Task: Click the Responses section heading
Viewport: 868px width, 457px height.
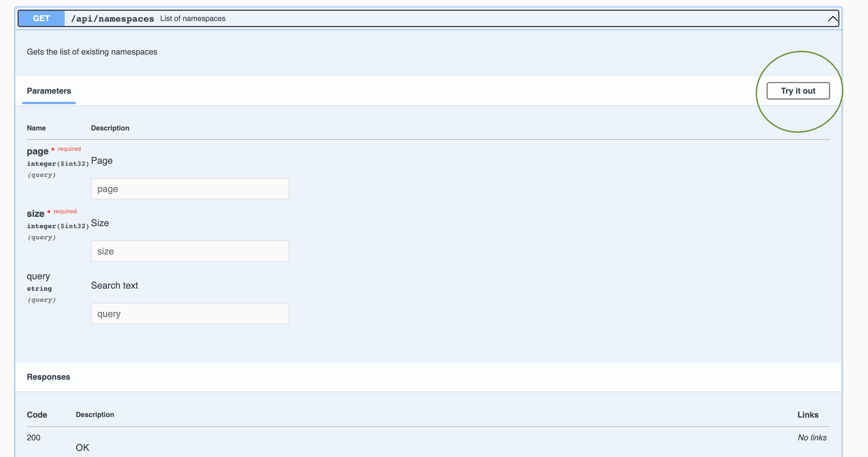Action: [48, 377]
